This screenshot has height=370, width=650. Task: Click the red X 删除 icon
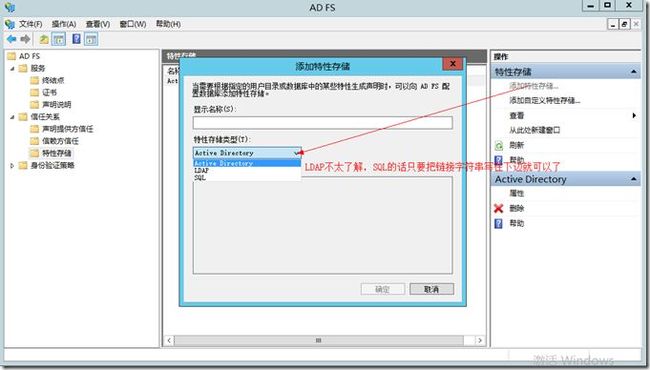(499, 208)
